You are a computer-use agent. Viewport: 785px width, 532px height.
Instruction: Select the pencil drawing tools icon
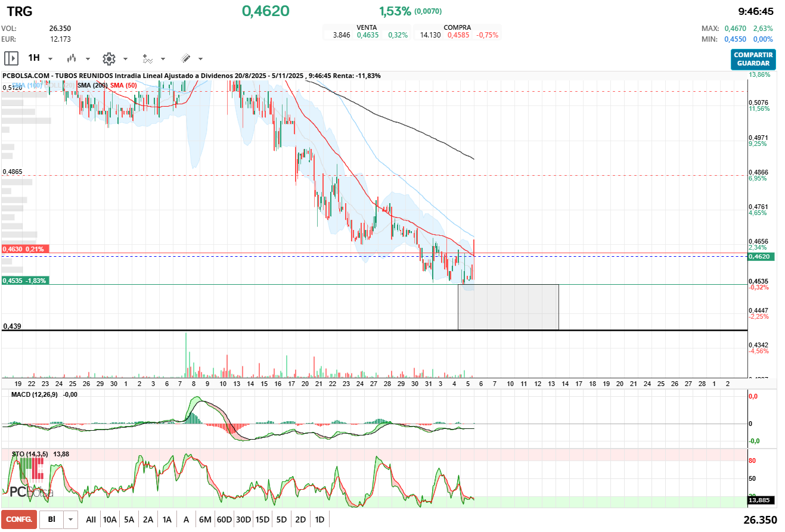pos(185,58)
